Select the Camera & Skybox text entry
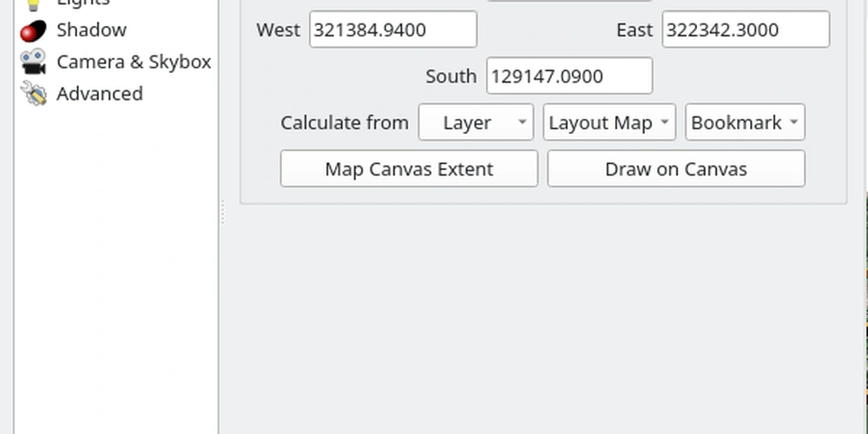This screenshot has height=434, width=868. tap(134, 62)
